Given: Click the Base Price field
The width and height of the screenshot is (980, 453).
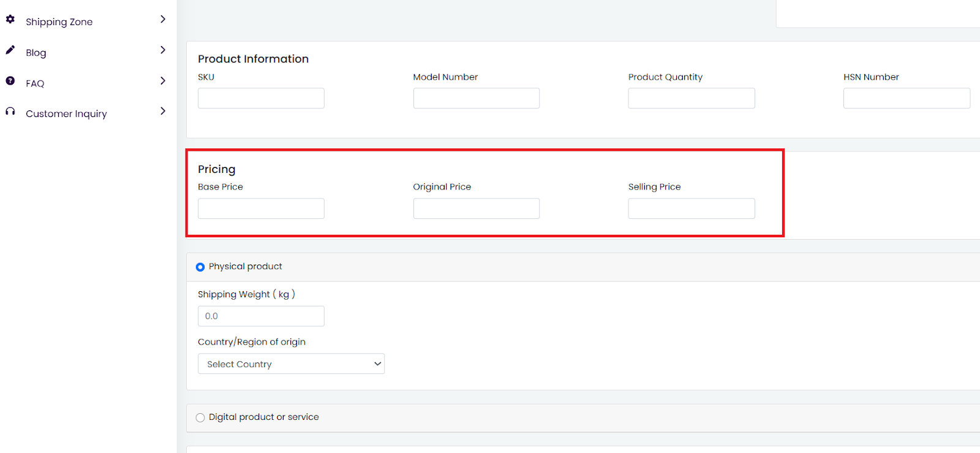Looking at the screenshot, I should (x=261, y=208).
